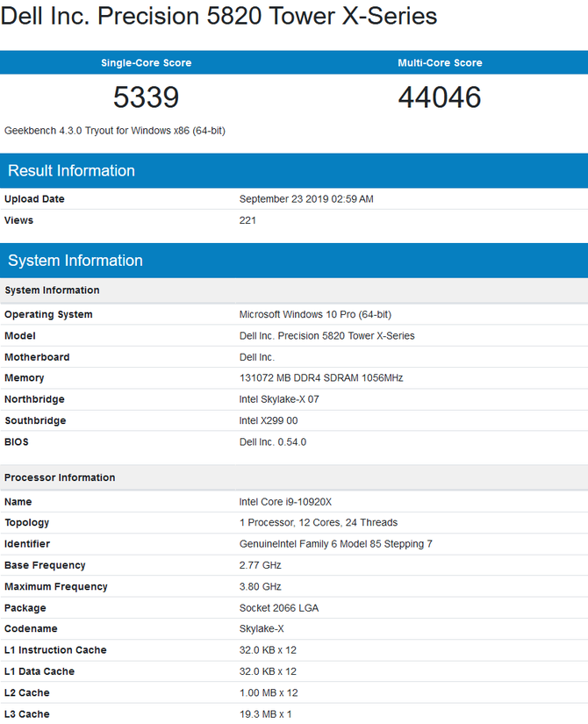Select the BIOS value Dell Inc. 0.54.0
The image size is (588, 724).
click(273, 442)
